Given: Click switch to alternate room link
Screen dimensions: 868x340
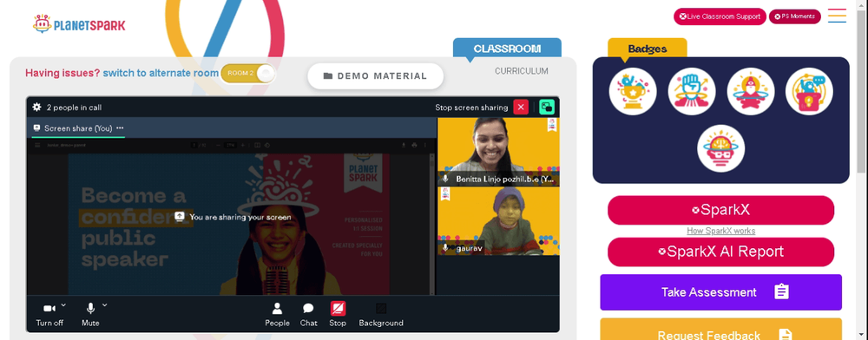Looking at the screenshot, I should coord(161,73).
